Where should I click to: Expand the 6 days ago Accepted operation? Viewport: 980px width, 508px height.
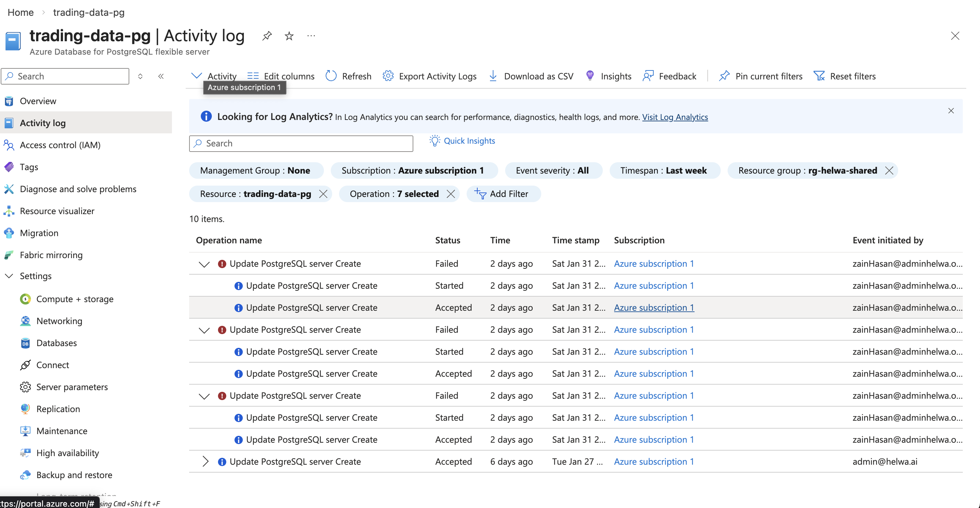(x=205, y=462)
